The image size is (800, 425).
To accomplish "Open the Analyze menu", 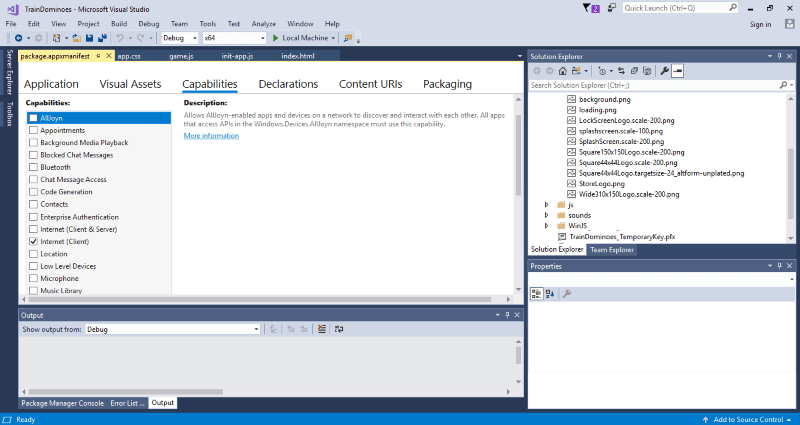I will coord(263,23).
